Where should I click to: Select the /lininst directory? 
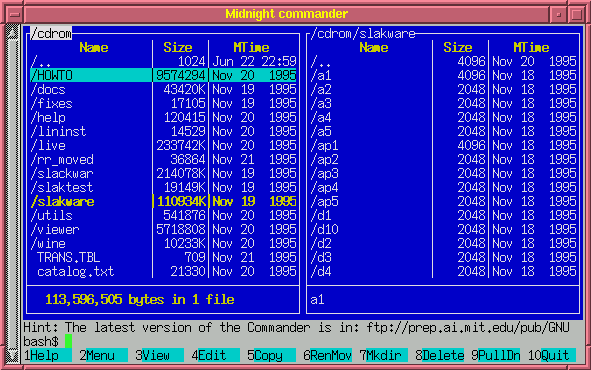click(163, 131)
